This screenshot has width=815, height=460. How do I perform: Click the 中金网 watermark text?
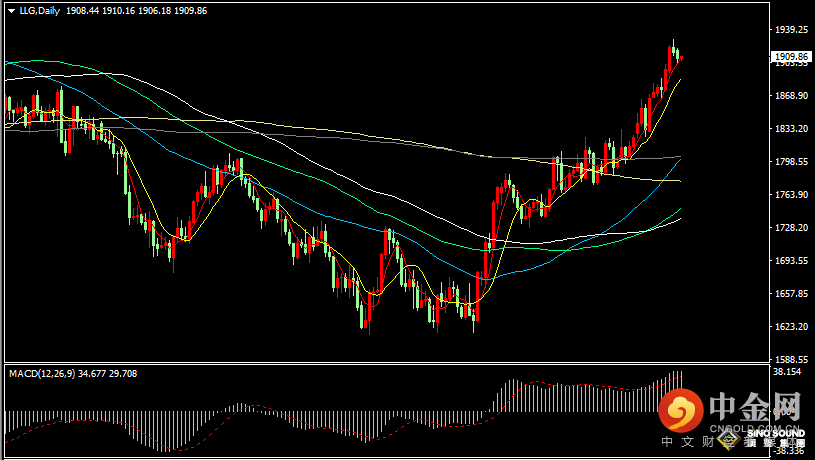[x=755, y=407]
